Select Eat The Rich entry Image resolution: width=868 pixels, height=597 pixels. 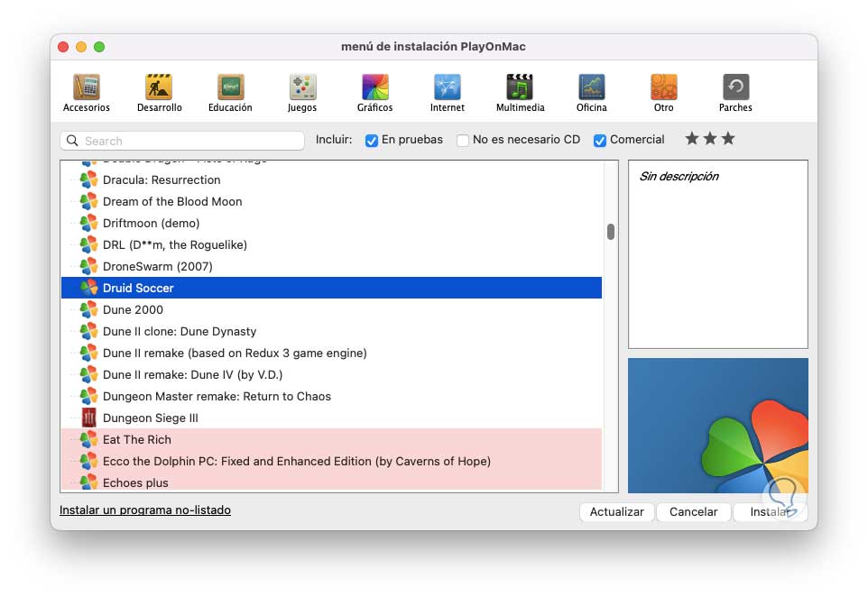(331, 439)
